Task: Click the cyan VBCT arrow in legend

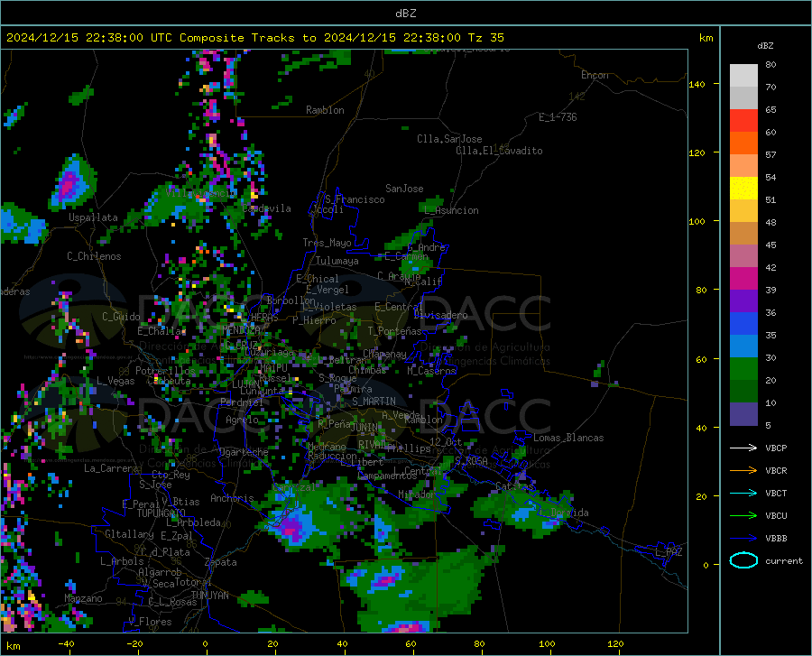Action: click(x=743, y=493)
